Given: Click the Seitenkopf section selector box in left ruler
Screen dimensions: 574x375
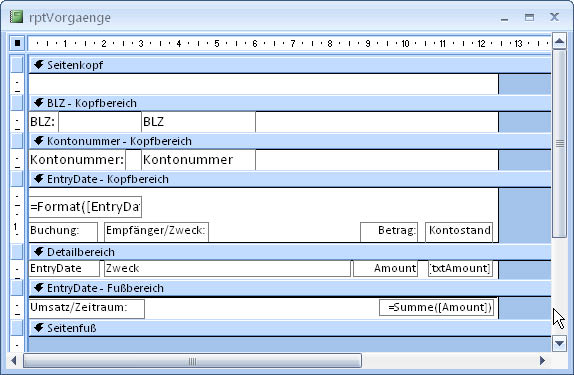Looking at the screenshot, I should point(17,64).
